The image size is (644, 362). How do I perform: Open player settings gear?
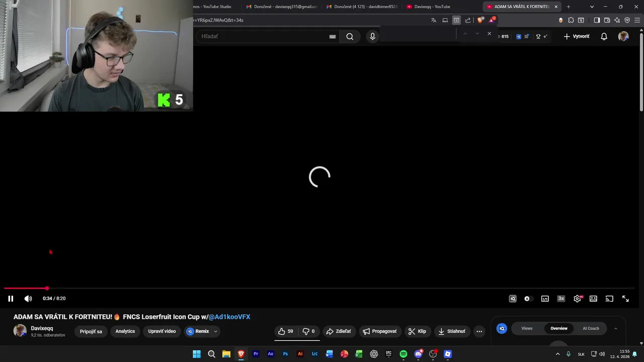click(578, 299)
